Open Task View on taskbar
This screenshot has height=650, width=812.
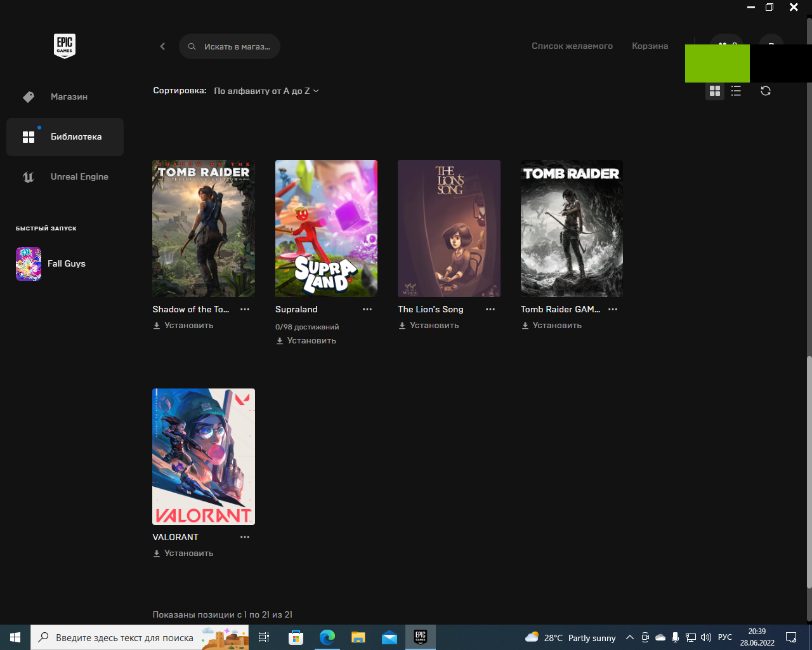point(264,637)
